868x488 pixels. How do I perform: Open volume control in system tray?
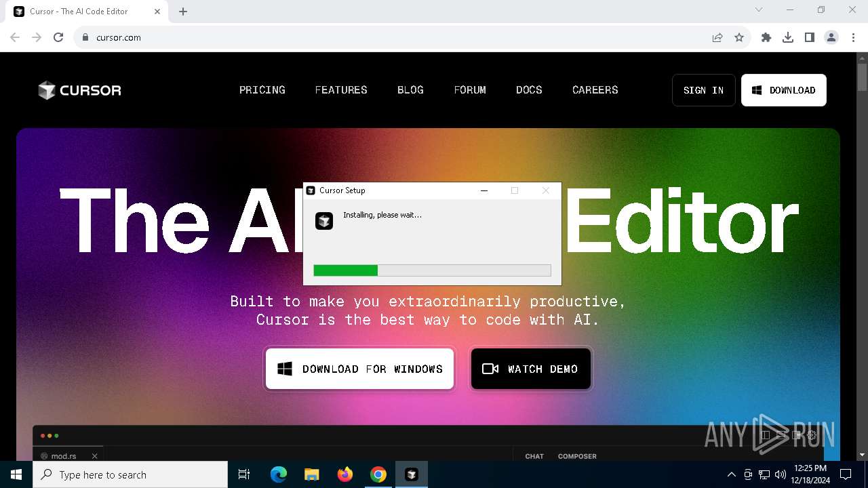pos(781,474)
